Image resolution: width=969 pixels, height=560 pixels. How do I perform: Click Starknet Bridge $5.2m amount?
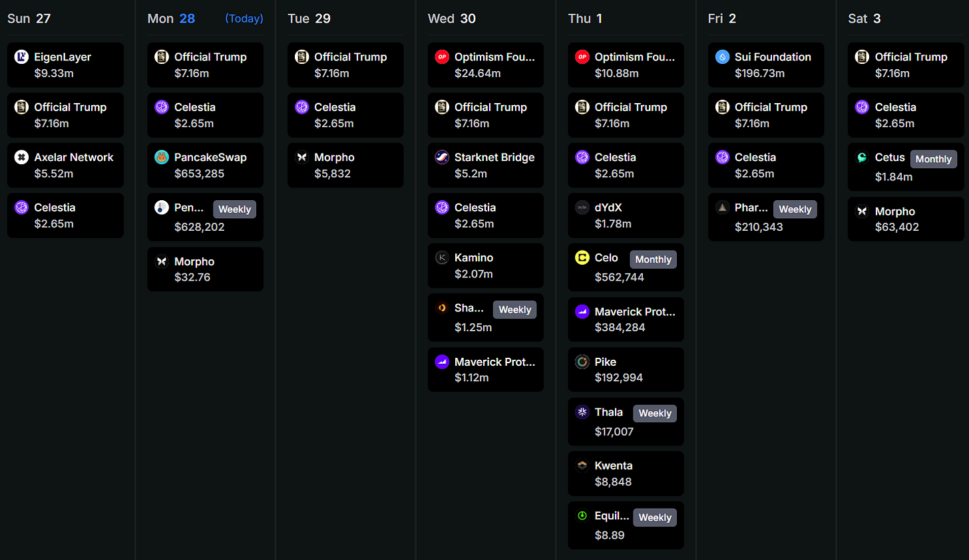471,174
